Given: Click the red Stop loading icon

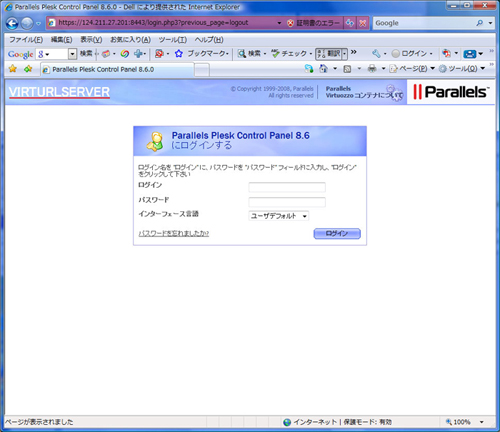Looking at the screenshot, I should tap(363, 23).
